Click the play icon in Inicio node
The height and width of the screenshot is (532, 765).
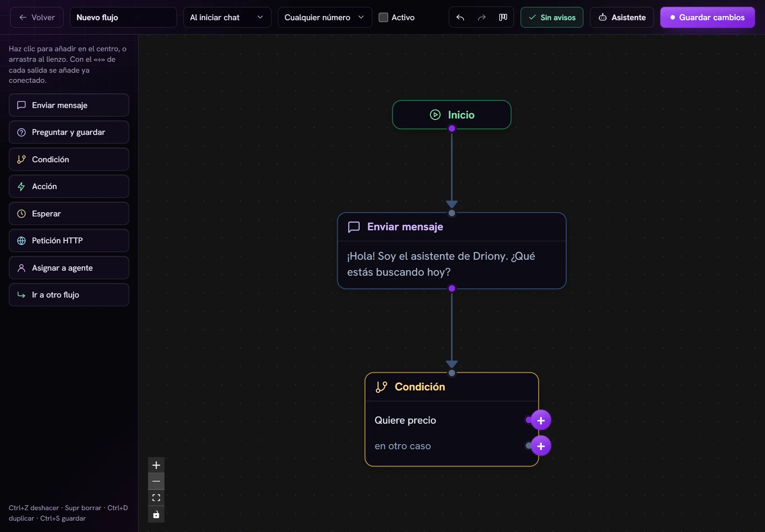pos(435,115)
